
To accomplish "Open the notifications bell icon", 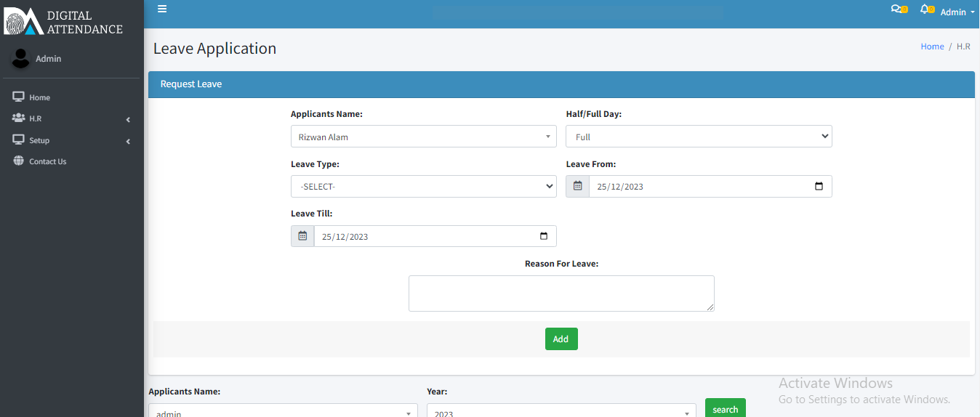I will (925, 9).
